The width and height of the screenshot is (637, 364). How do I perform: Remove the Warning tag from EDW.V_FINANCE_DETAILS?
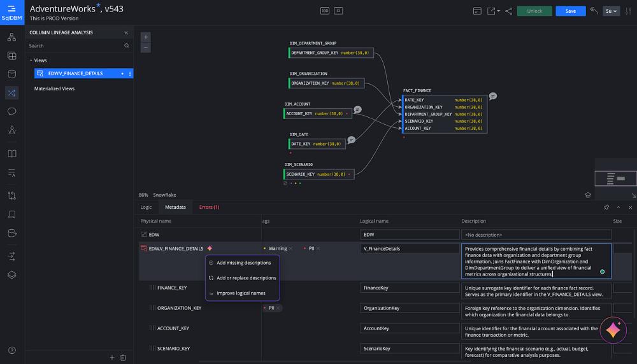pyautogui.click(x=291, y=248)
